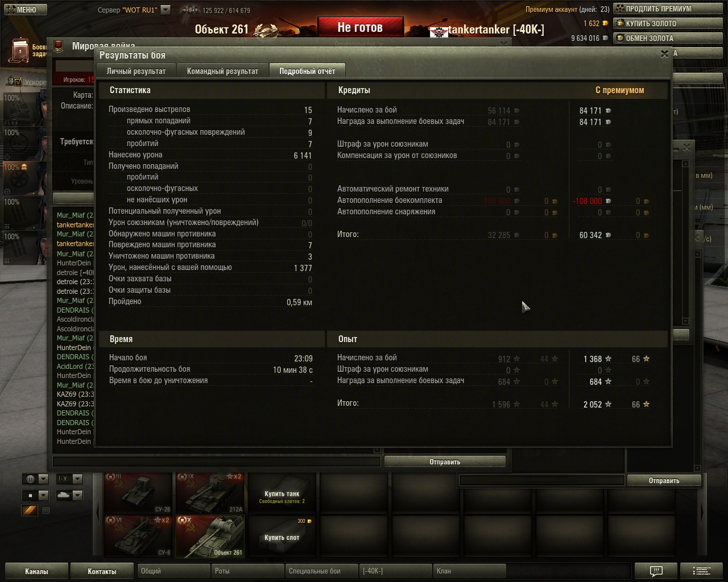Click the x2 star bonus on СУ-8

tap(162, 520)
